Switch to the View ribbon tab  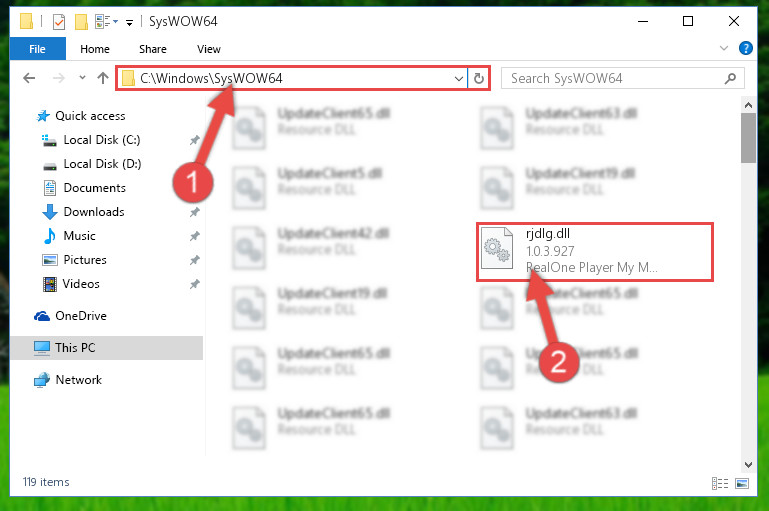coord(208,49)
